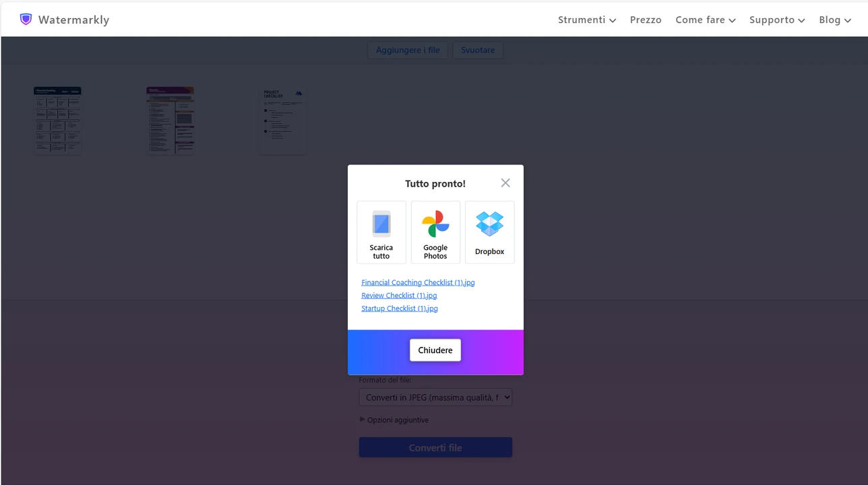Screen dimensions: 868x485
Task: Click the Converti file button
Action: click(x=435, y=447)
